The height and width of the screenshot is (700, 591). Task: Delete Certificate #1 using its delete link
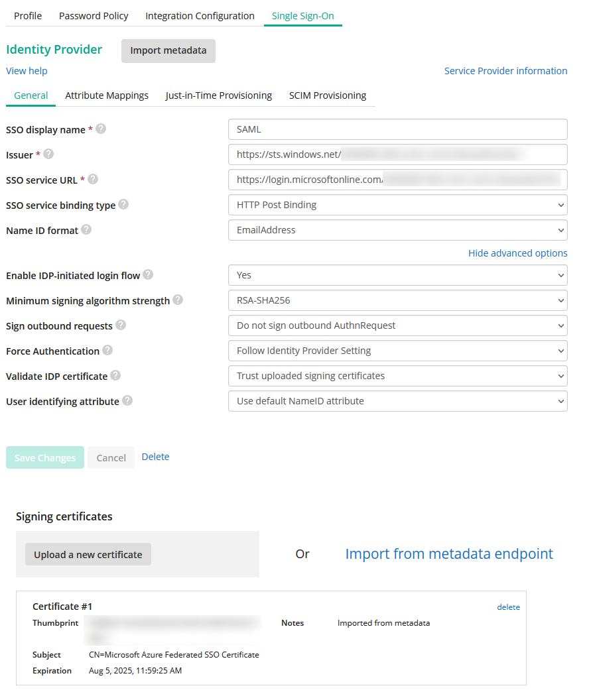508,607
